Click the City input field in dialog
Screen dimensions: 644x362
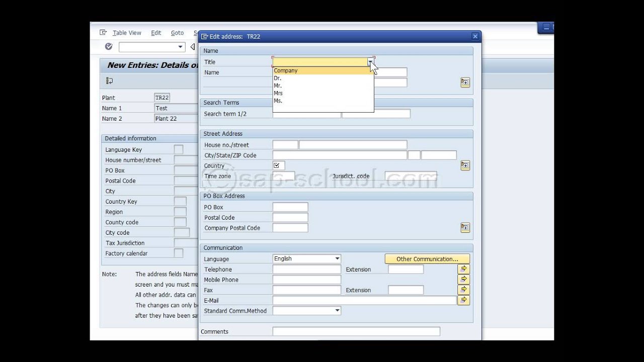(x=340, y=155)
